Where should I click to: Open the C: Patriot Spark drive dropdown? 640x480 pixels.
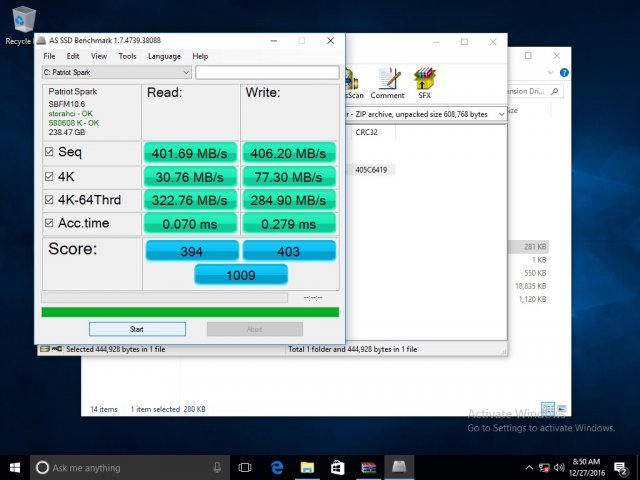[185, 72]
